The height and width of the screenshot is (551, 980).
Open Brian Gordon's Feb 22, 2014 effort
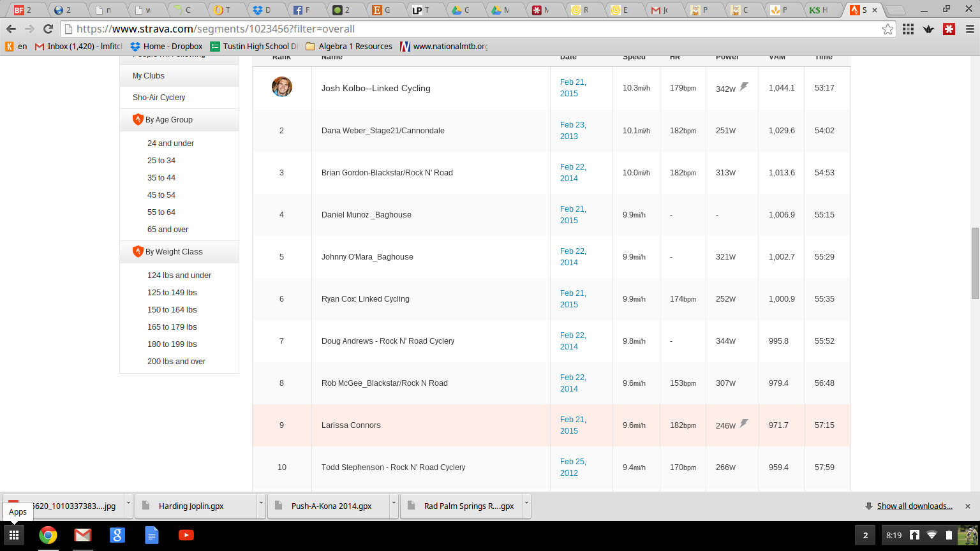coord(573,173)
